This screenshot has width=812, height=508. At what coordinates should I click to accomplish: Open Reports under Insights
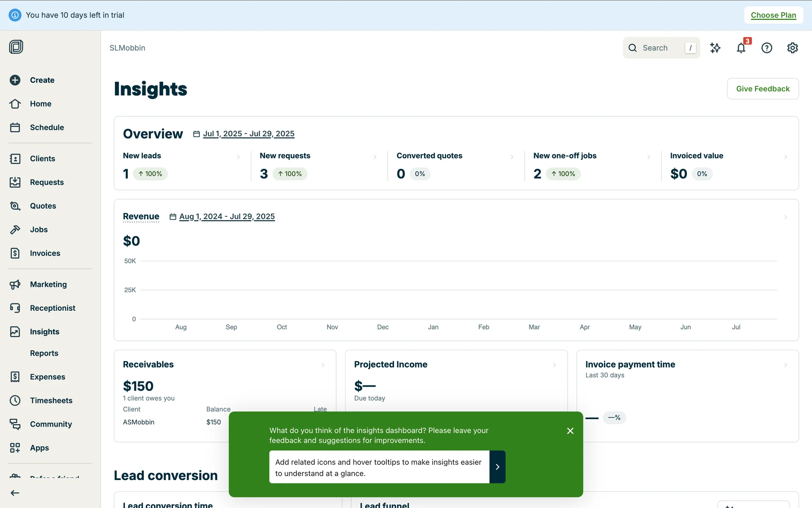click(x=44, y=353)
